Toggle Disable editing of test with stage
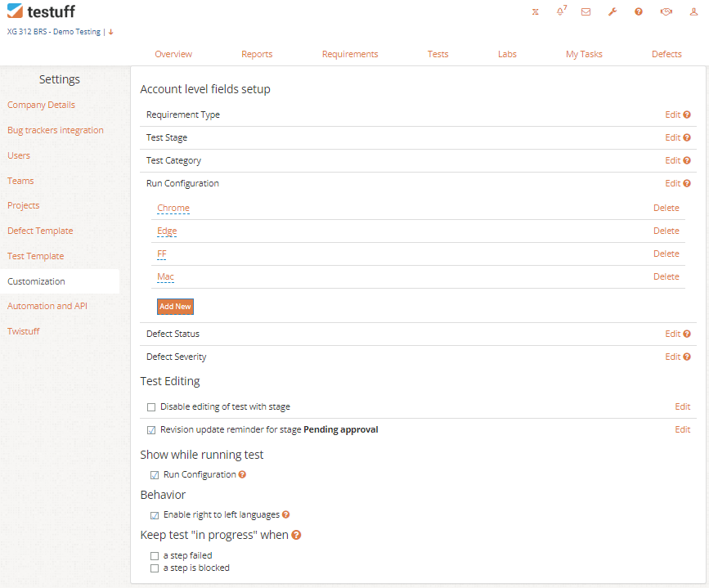 (151, 407)
